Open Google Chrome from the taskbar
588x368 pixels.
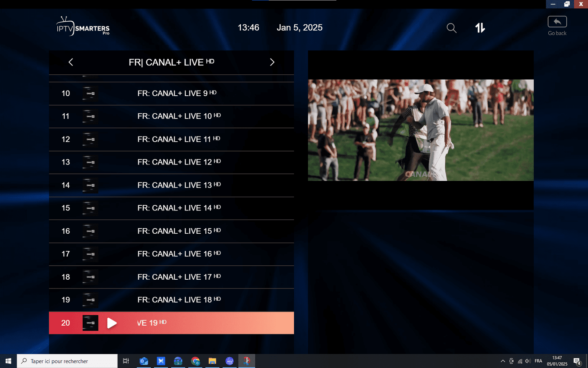click(x=195, y=361)
